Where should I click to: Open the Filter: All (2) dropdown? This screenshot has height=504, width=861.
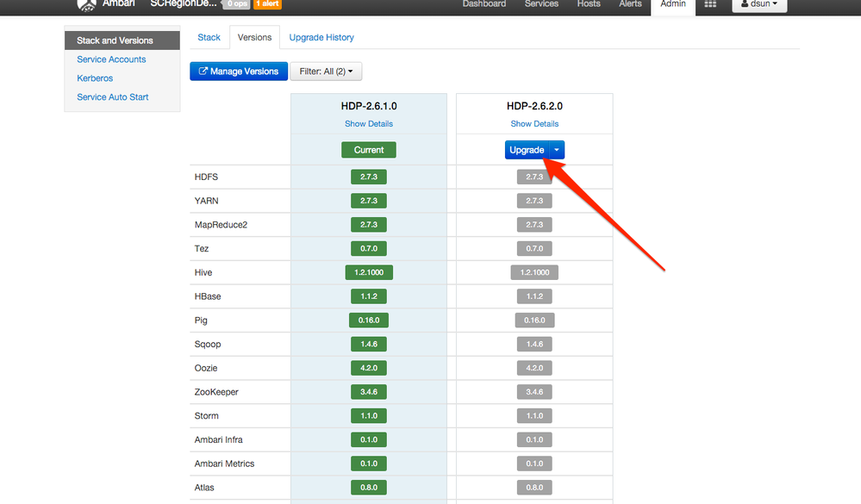(x=326, y=72)
